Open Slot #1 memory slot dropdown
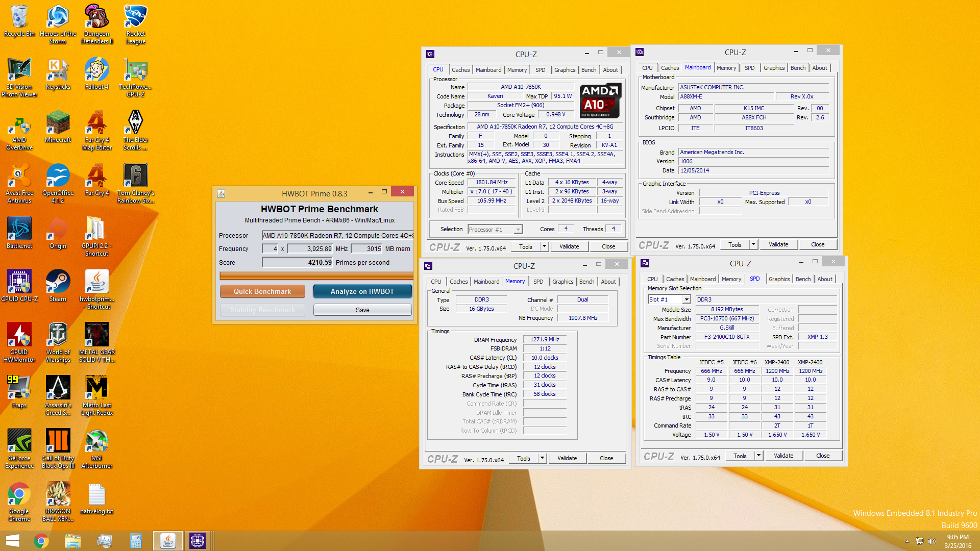The width and height of the screenshot is (980, 551). 687,299
